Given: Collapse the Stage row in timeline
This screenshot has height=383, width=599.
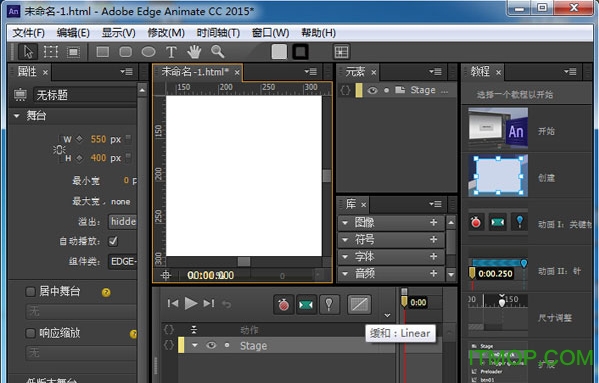Looking at the screenshot, I should point(195,345).
